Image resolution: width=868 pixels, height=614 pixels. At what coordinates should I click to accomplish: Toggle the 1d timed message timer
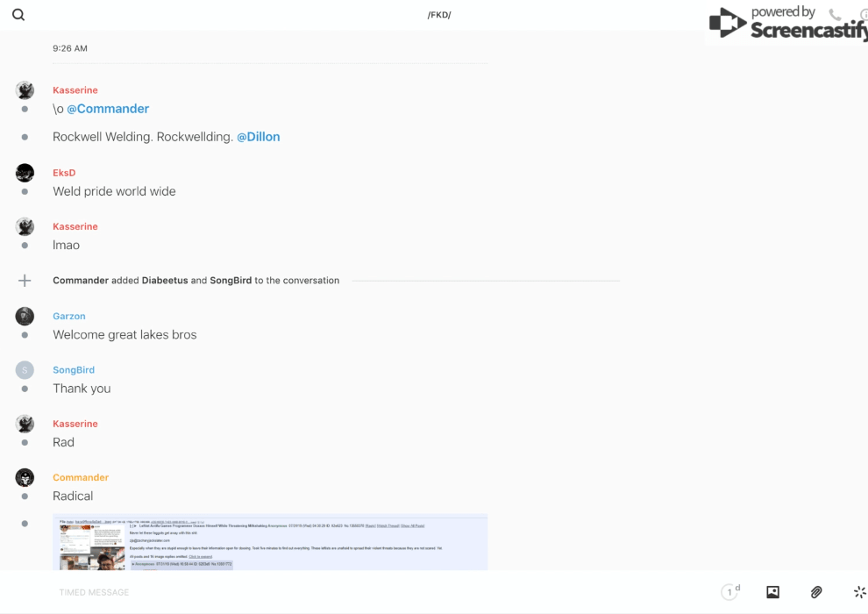pos(730,592)
